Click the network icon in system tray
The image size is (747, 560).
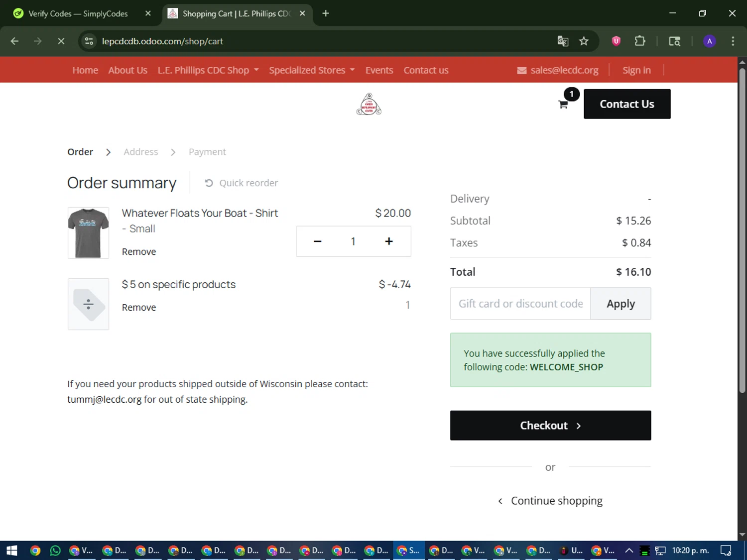point(660,551)
